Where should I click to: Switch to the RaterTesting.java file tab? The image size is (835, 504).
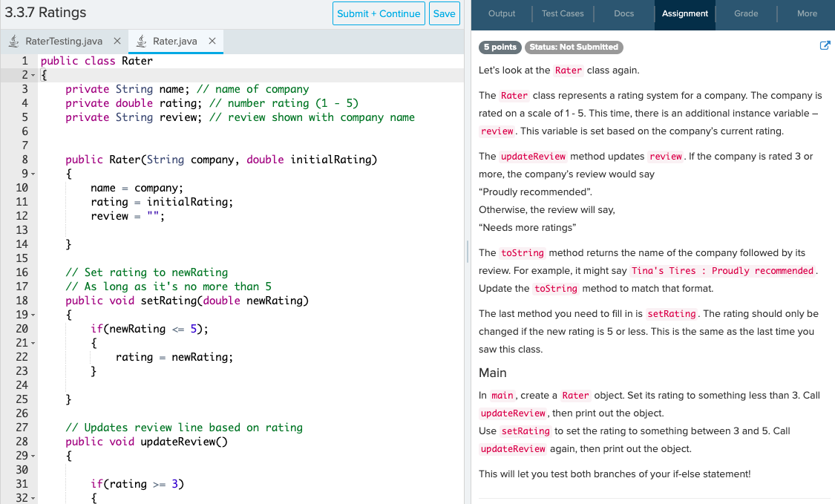[x=64, y=41]
